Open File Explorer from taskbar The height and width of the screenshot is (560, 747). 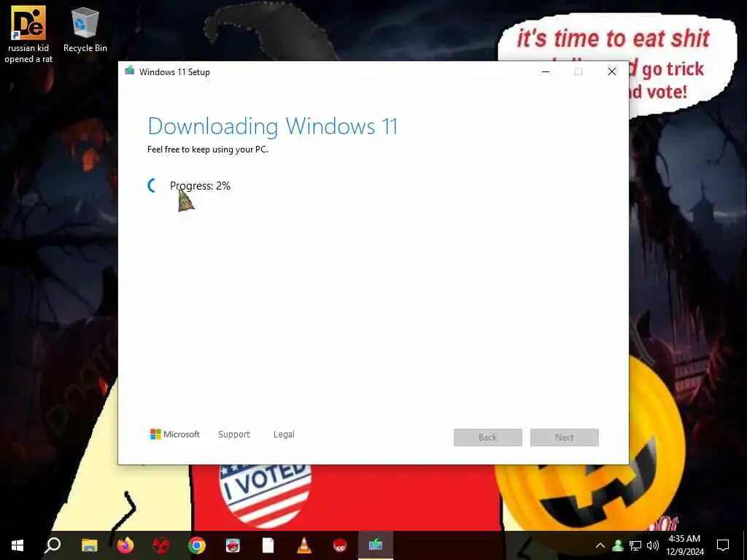pyautogui.click(x=89, y=545)
